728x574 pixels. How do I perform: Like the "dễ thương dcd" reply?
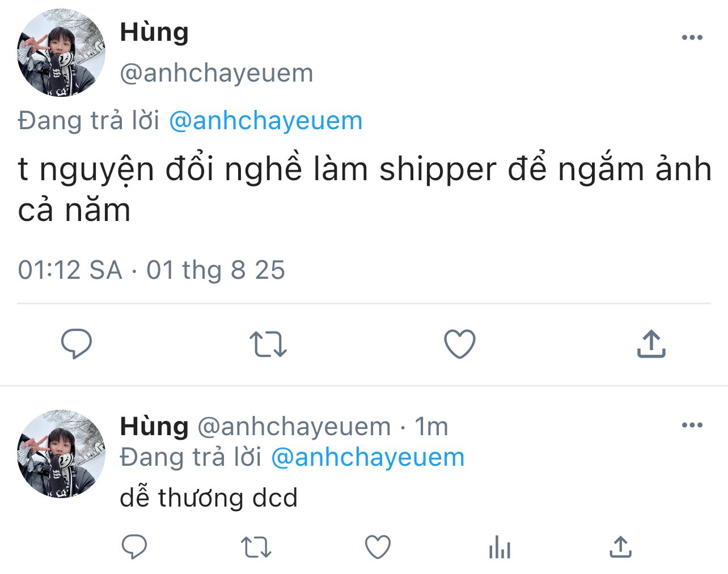pos(378,547)
